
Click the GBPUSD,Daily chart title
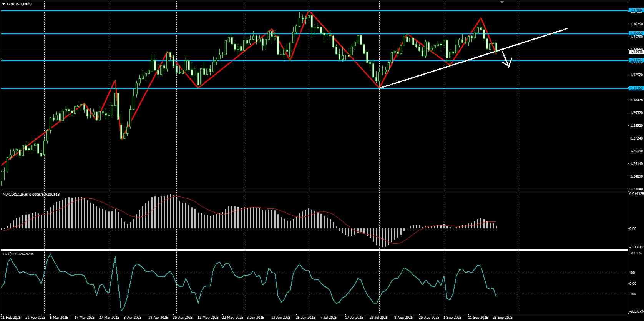point(19,4)
